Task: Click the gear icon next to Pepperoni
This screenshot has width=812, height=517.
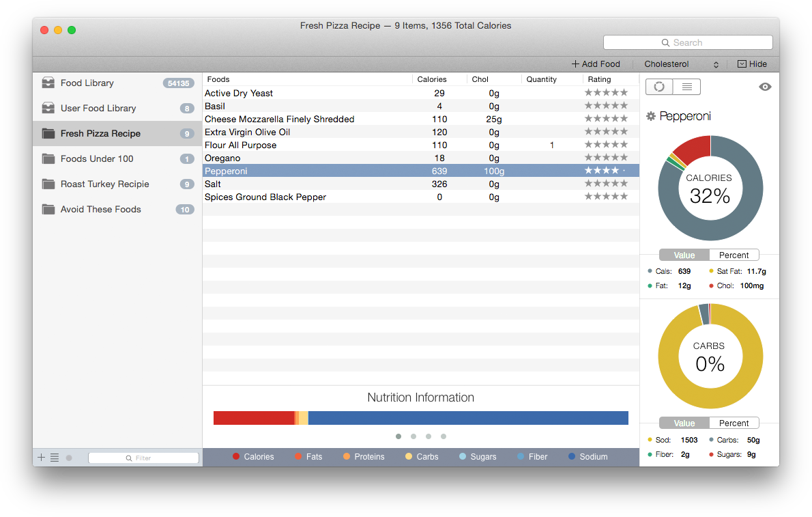Action: [652, 116]
